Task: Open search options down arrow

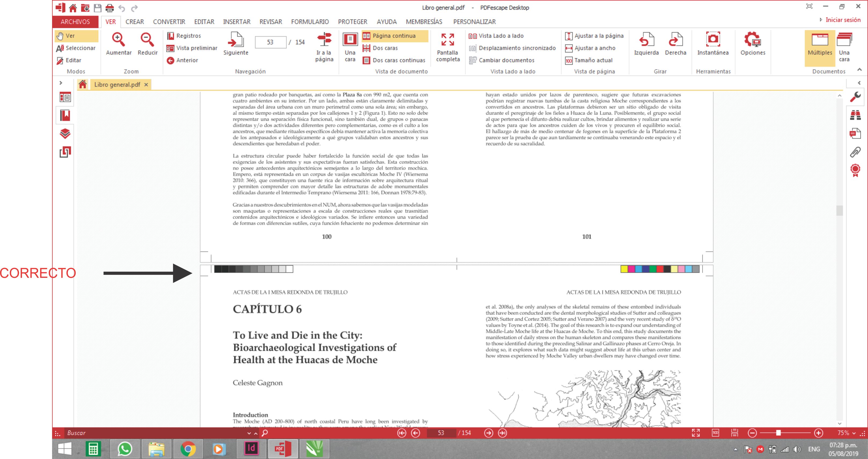Action: pyautogui.click(x=249, y=433)
